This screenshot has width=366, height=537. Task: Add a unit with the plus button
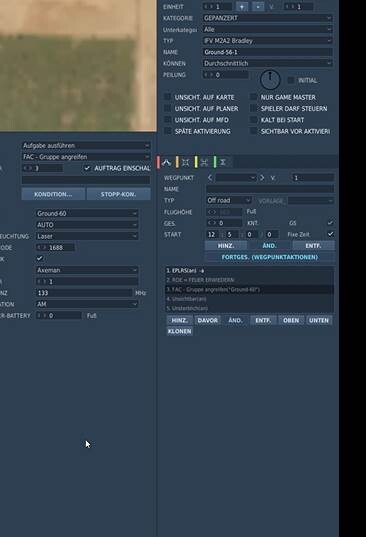242,7
